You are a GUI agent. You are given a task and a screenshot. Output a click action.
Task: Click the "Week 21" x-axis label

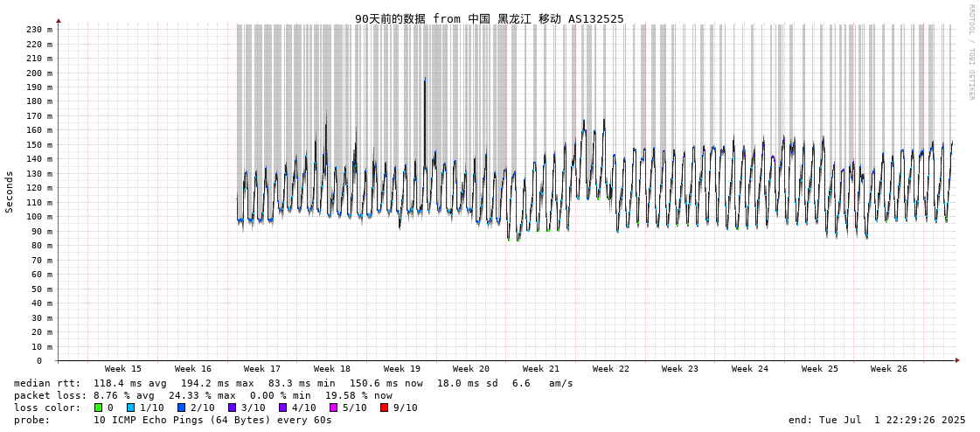coord(541,369)
